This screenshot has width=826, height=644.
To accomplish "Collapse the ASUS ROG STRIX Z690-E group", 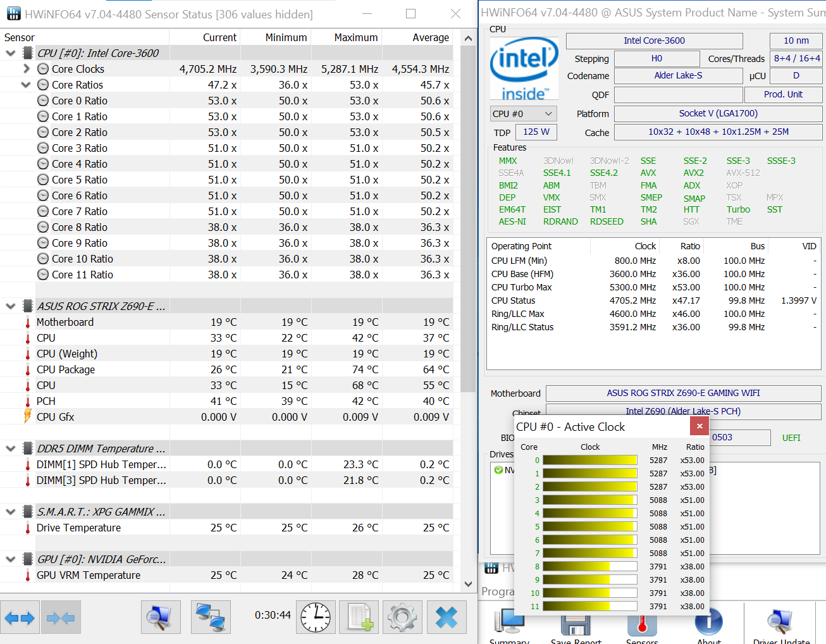I will [9, 306].
